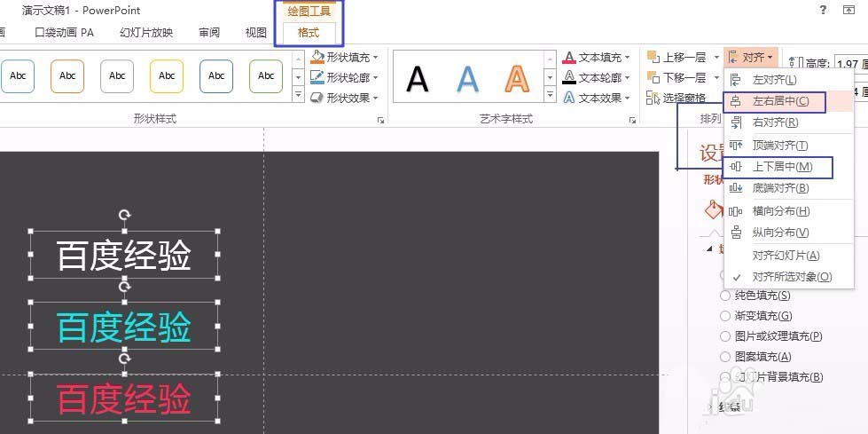The height and width of the screenshot is (434, 868).
Task: Choose Align Top (顶端对齐) icon
Action: click(736, 146)
